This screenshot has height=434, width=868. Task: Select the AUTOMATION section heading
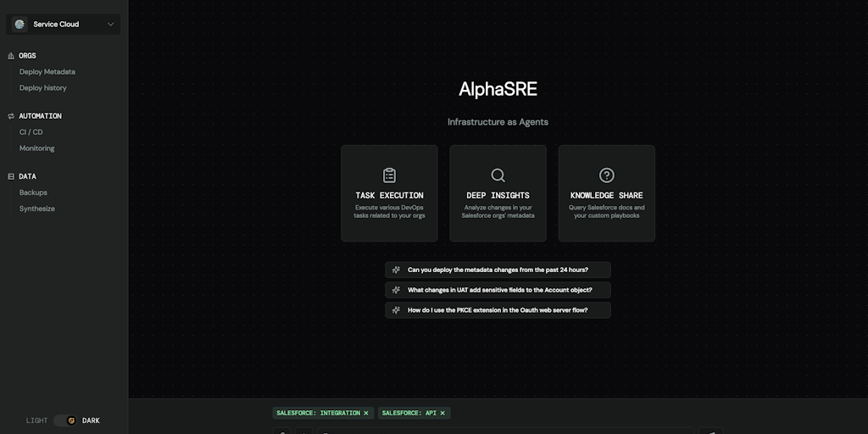click(x=41, y=116)
